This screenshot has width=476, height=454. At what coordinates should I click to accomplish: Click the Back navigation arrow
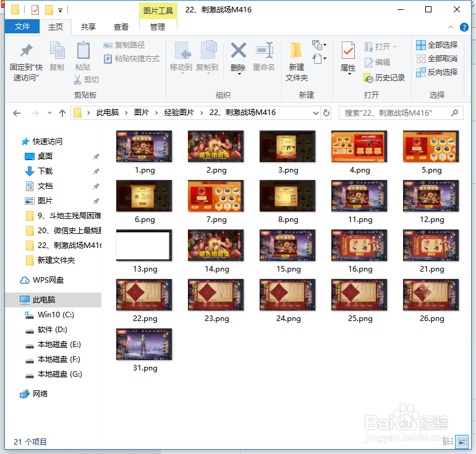(x=17, y=113)
